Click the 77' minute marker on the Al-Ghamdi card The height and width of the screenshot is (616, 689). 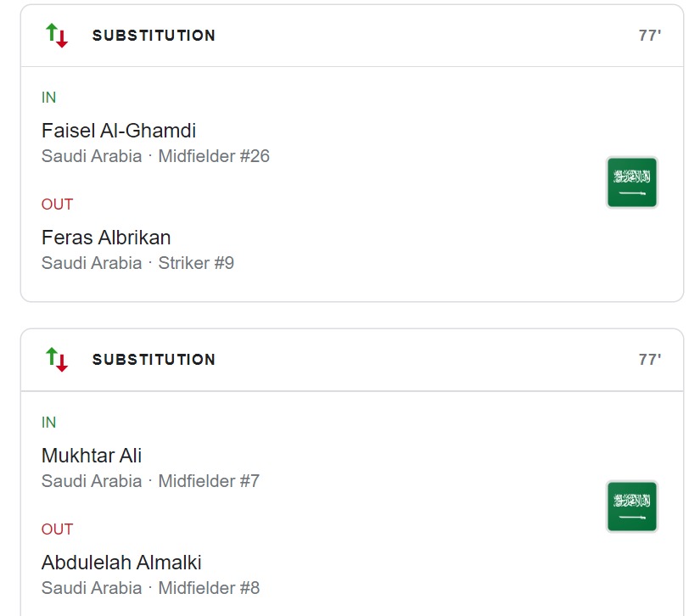(x=649, y=36)
